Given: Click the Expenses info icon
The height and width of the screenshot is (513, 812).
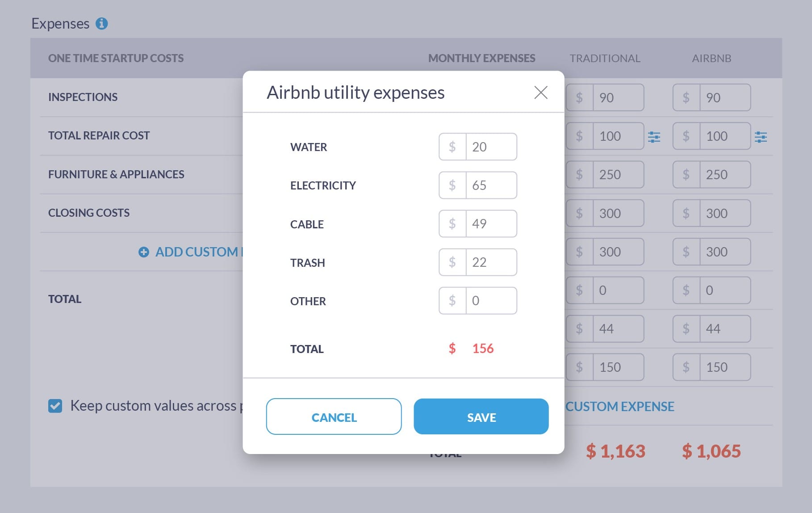Looking at the screenshot, I should pos(102,23).
